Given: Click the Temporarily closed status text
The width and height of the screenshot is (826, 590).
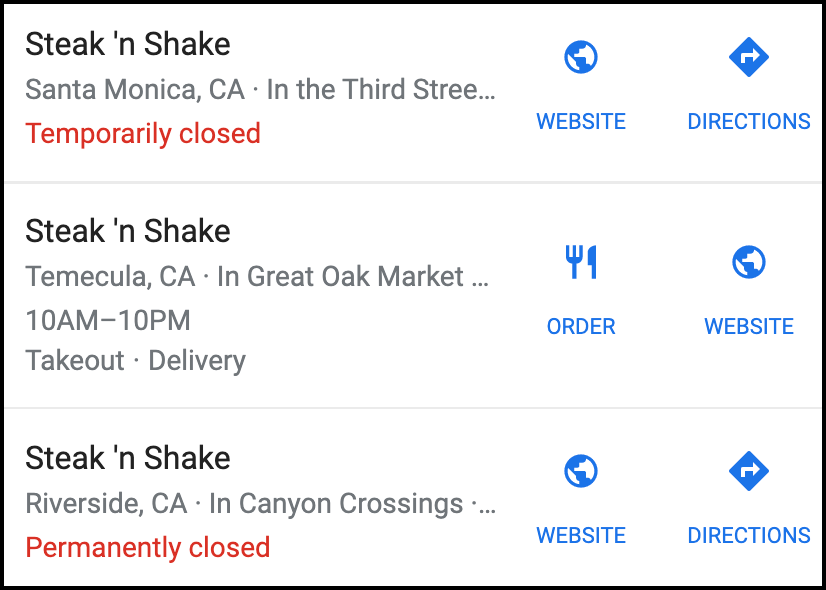Looking at the screenshot, I should [x=142, y=133].
